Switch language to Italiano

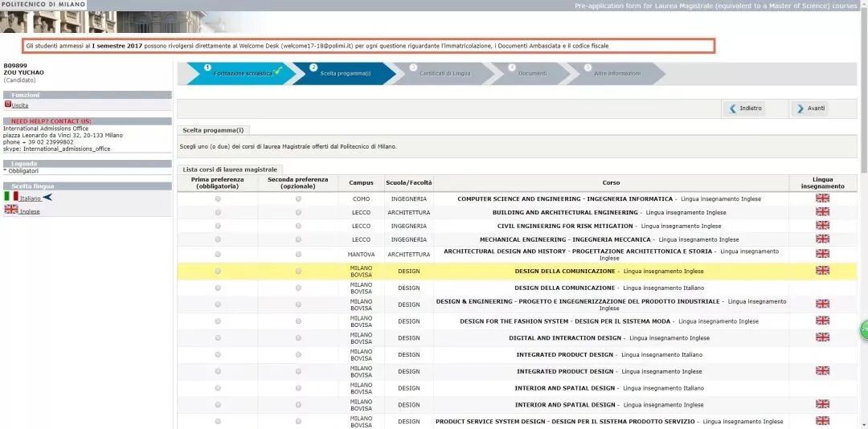tap(31, 198)
